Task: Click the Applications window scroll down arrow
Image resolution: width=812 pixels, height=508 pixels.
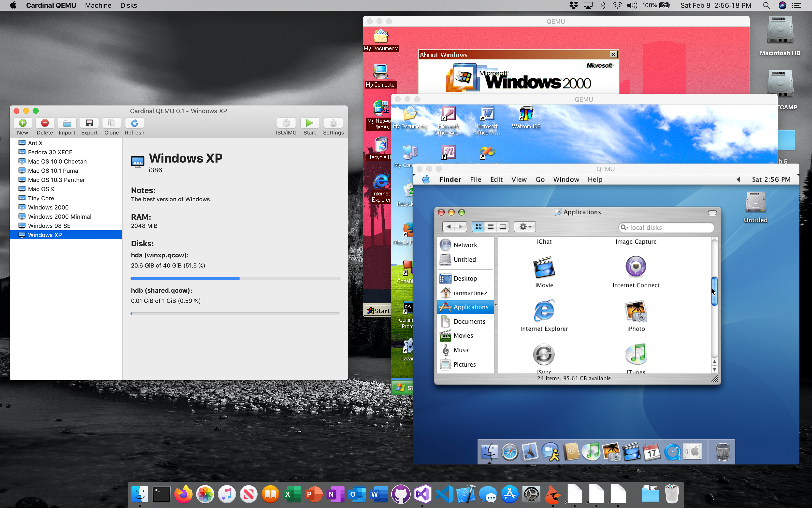Action: pyautogui.click(x=714, y=369)
